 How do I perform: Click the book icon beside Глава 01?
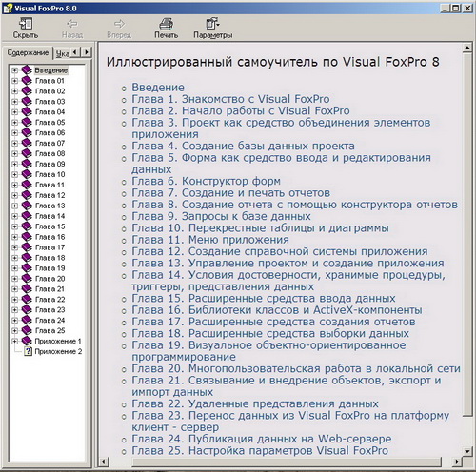[x=27, y=81]
